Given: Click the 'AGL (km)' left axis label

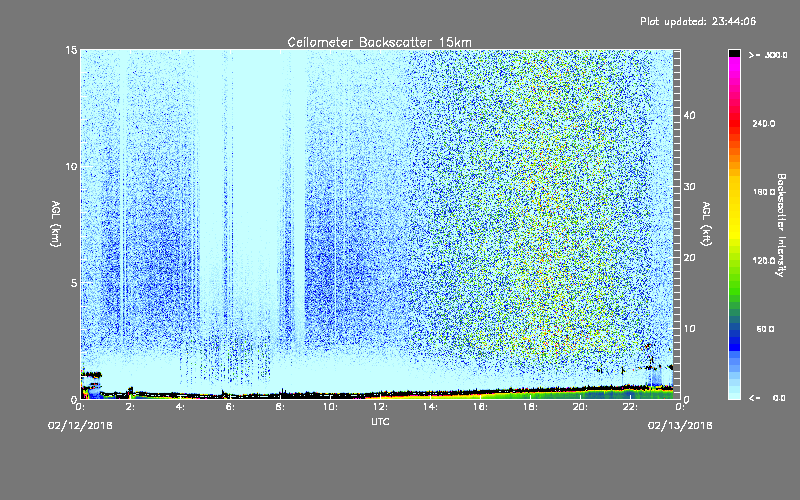Looking at the screenshot, I should click(56, 224).
